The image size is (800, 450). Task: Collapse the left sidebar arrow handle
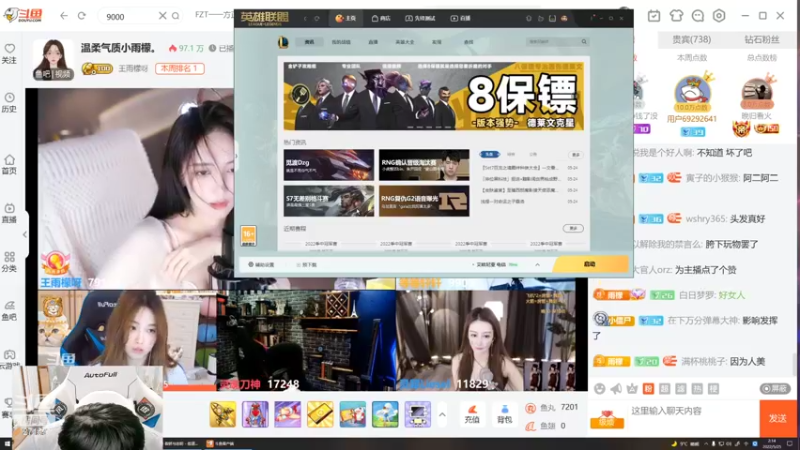click(24, 235)
